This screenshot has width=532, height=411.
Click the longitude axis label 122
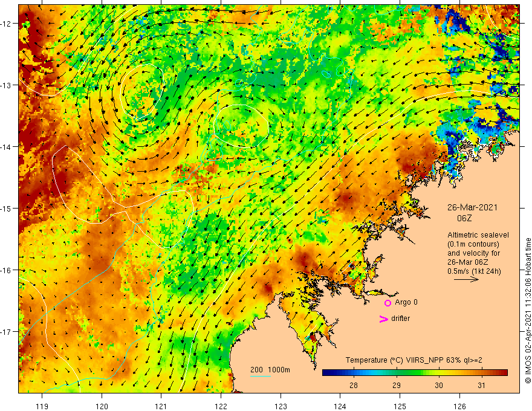[x=221, y=406]
